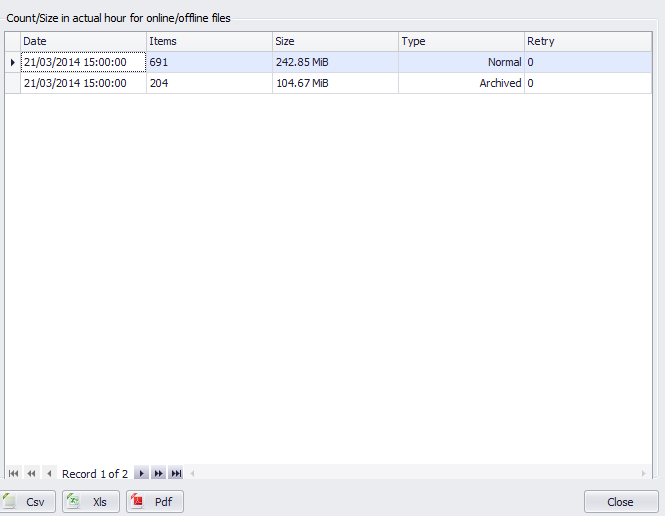Select the Retry 0 cell in the Normal row
Image resolution: width=665 pixels, height=516 pixels.
(588, 62)
